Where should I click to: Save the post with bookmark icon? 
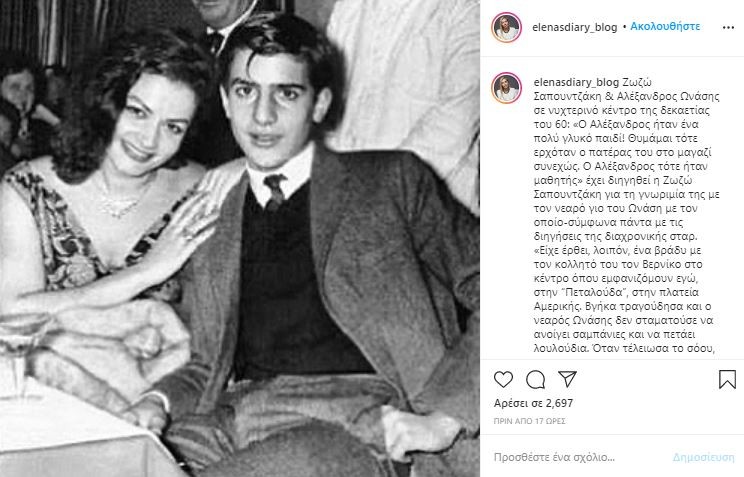pyautogui.click(x=727, y=379)
